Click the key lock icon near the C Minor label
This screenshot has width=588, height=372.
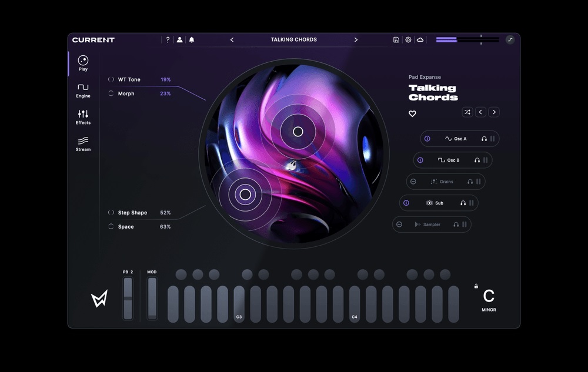point(476,286)
